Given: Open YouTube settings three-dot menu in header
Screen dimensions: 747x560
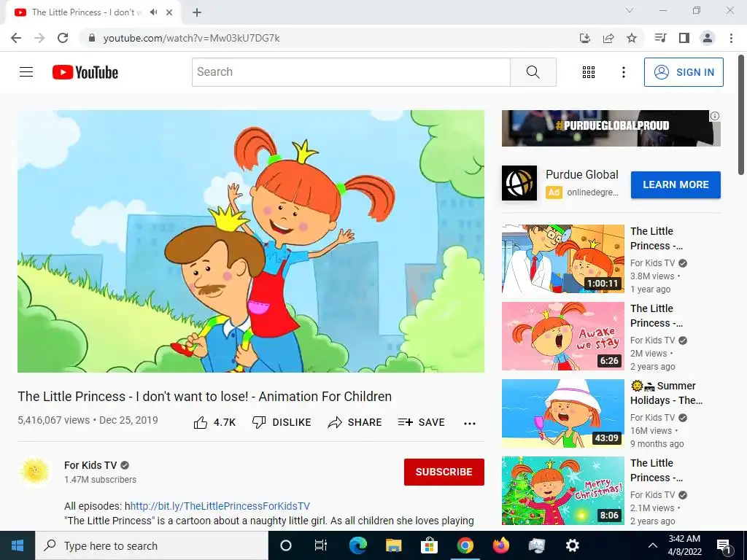Looking at the screenshot, I should pos(623,72).
